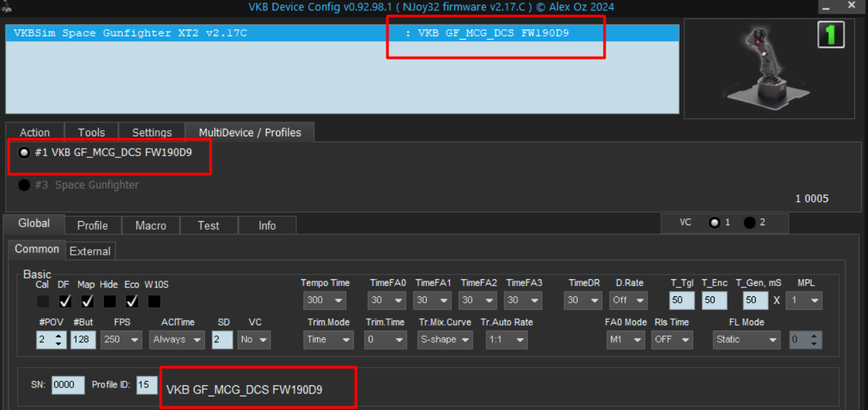Click the T_Gen, mS input field

coord(756,300)
